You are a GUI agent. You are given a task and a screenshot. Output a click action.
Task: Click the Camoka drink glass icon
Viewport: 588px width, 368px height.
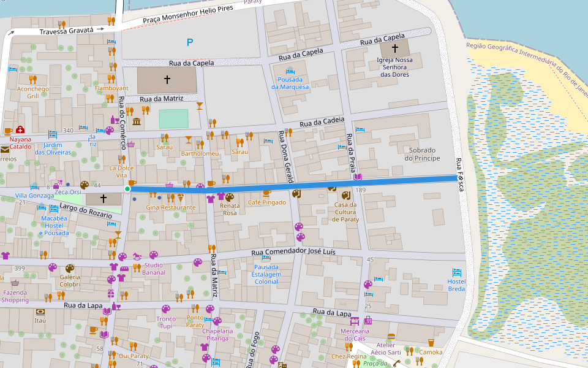tap(431, 343)
